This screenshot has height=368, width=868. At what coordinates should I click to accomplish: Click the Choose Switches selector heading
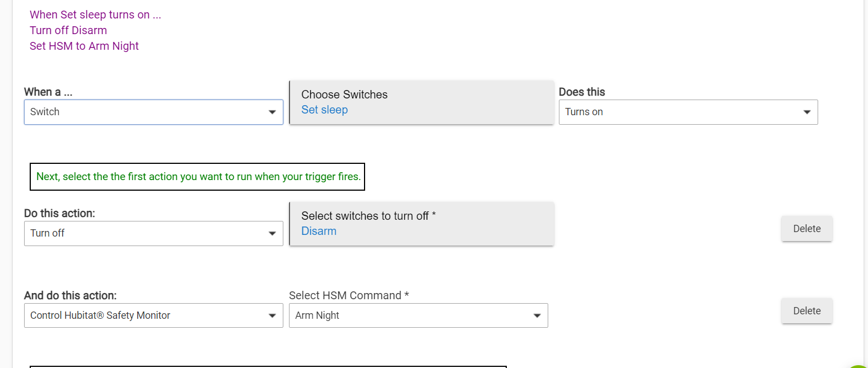[x=344, y=95]
